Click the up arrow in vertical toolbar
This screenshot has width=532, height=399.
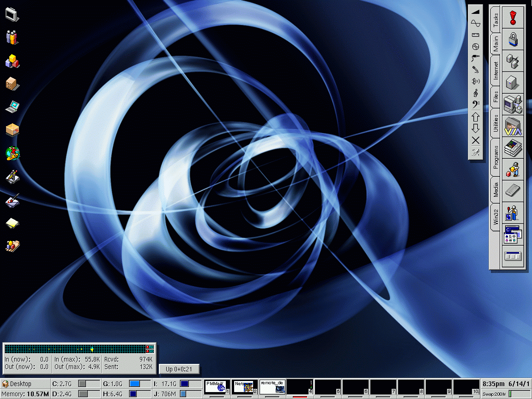click(475, 117)
